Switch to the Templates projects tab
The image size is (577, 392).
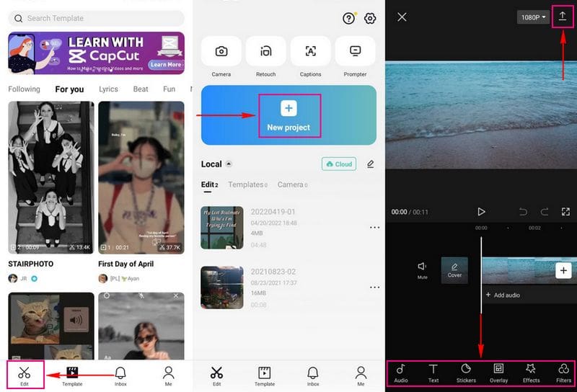(x=247, y=184)
